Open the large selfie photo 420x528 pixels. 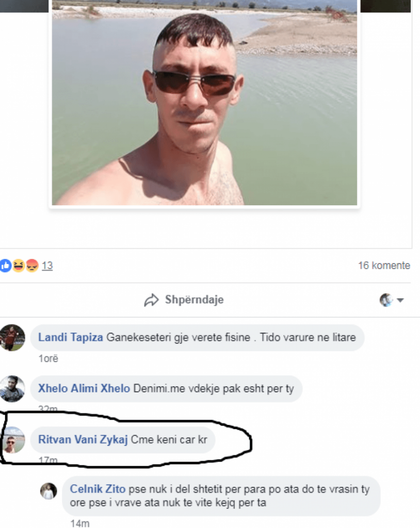(x=204, y=103)
